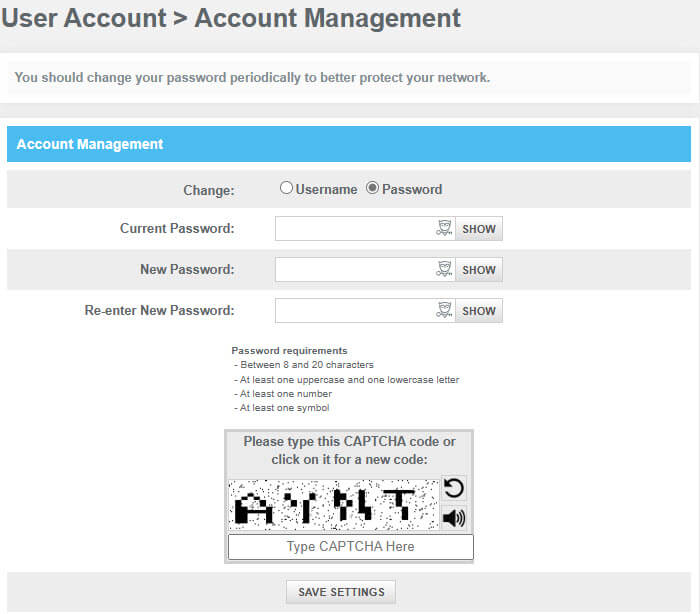This screenshot has width=700, height=614.
Task: Click the Type CAPTCHA Here field
Action: point(350,547)
